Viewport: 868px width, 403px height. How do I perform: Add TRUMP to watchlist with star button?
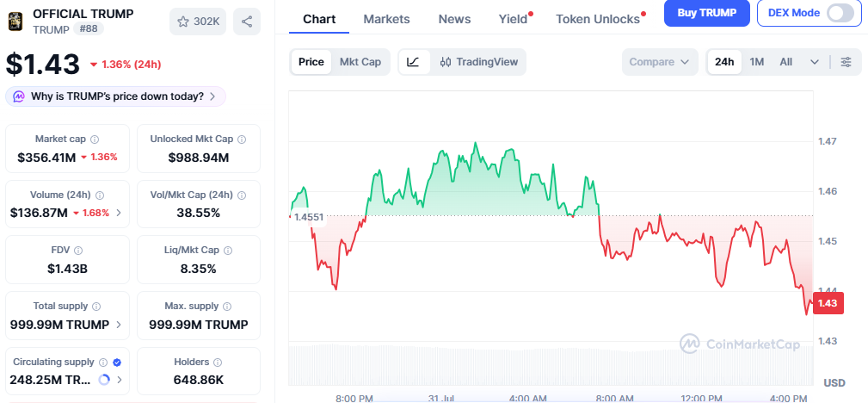(x=198, y=22)
